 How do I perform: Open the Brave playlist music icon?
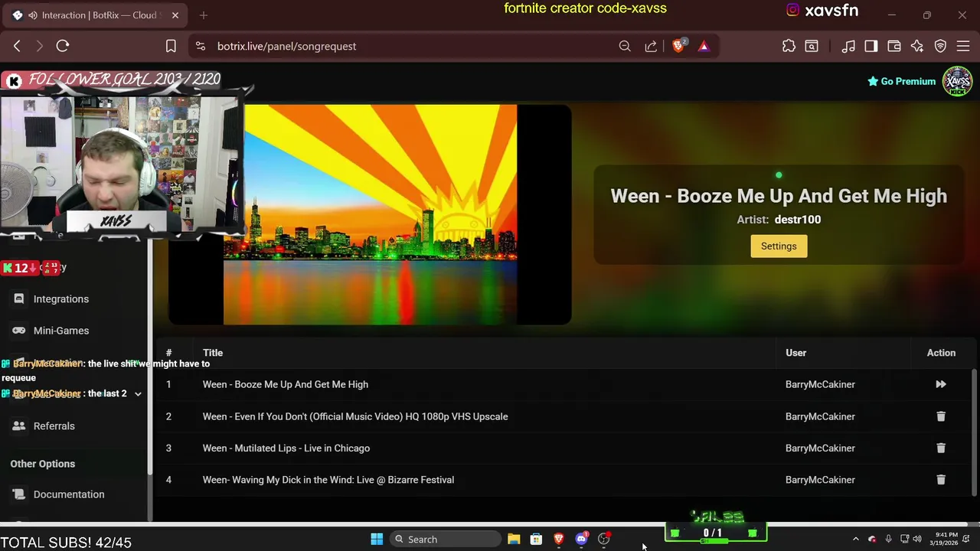[848, 46]
